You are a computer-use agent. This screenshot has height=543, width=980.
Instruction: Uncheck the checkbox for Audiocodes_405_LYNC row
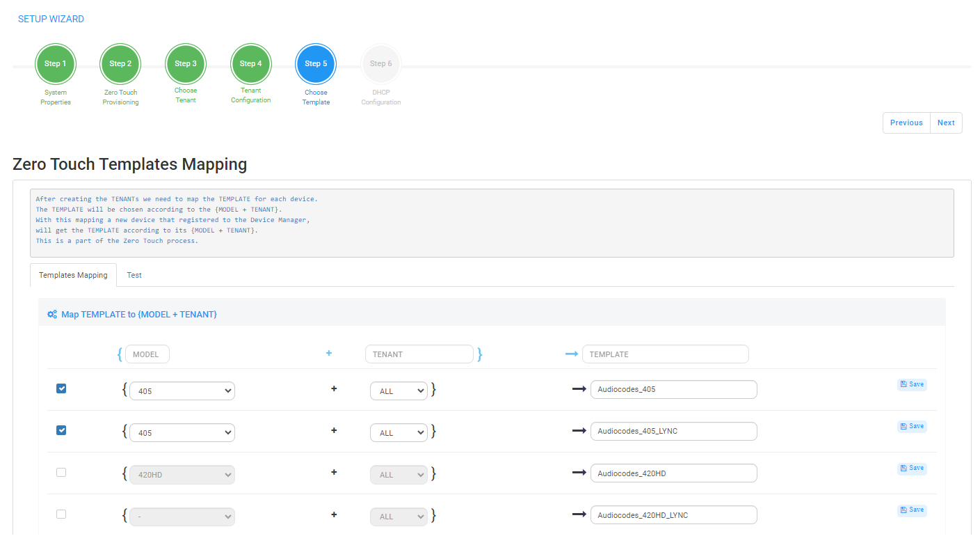(x=61, y=430)
